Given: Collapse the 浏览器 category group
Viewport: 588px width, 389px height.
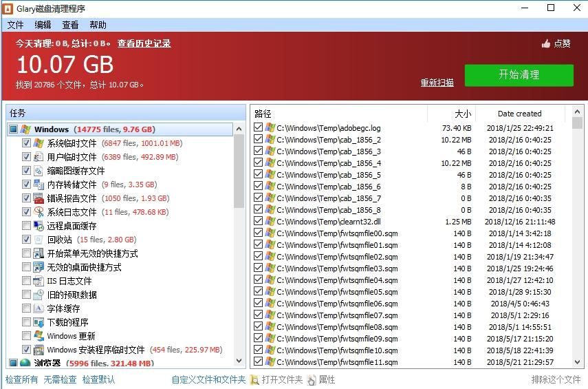Looking at the screenshot, I should click(x=13, y=363).
